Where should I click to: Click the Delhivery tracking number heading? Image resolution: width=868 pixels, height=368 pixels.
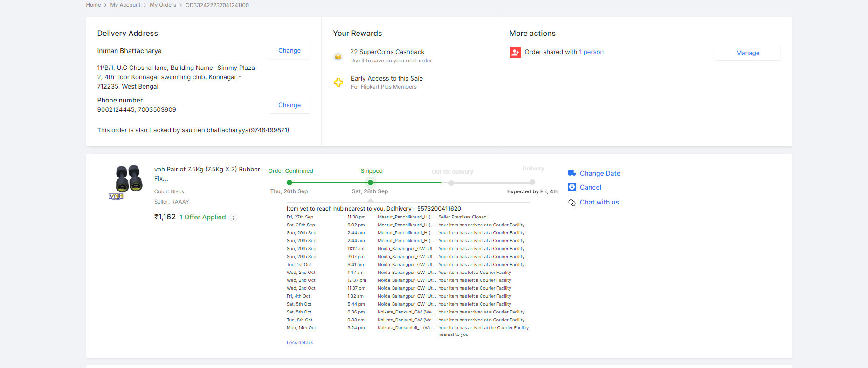click(x=374, y=209)
